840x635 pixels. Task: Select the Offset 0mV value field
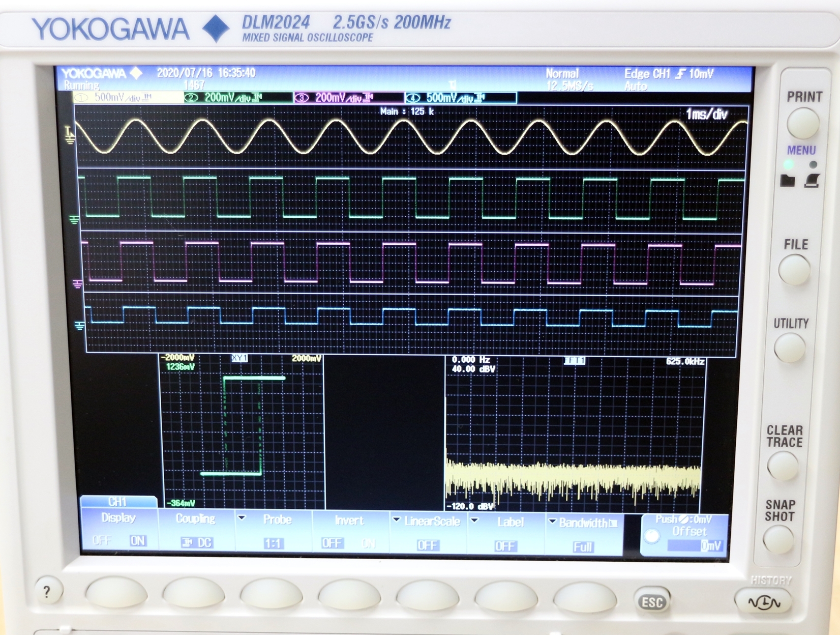tap(695, 546)
